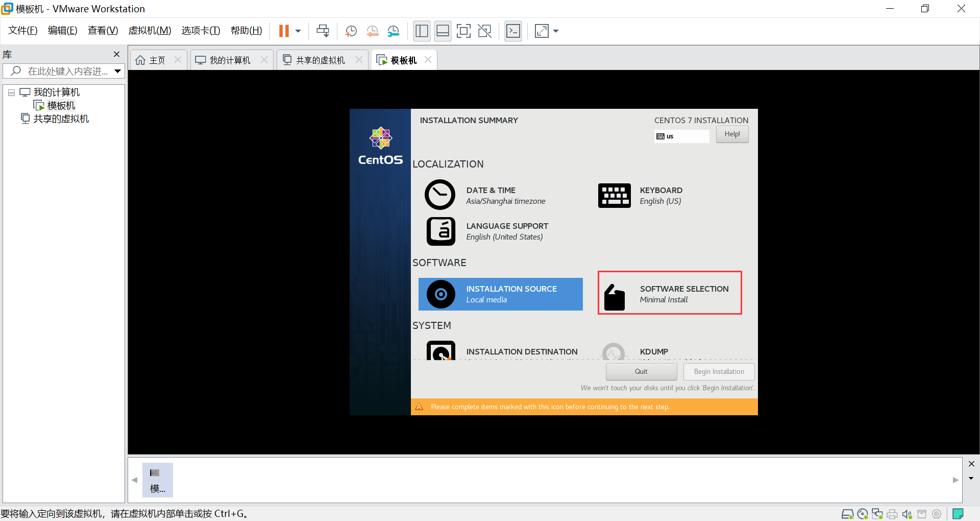Open the thumbnail bar options dropdown arrow
Viewport: 980px width, 521px height.
coord(971,479)
